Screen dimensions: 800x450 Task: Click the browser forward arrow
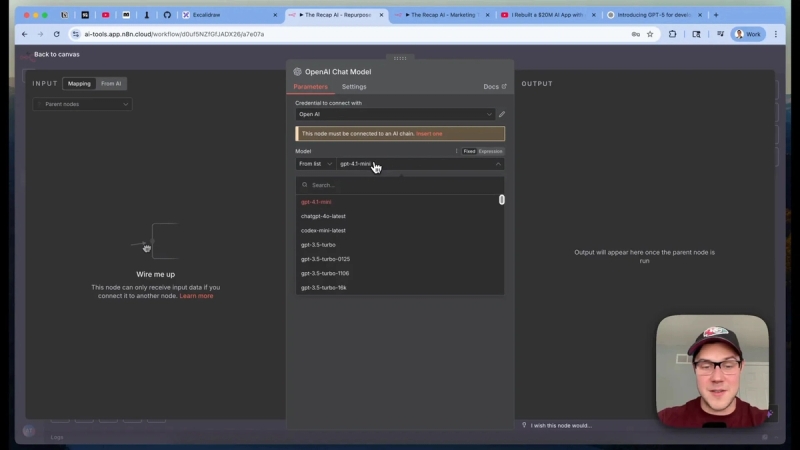(40, 34)
